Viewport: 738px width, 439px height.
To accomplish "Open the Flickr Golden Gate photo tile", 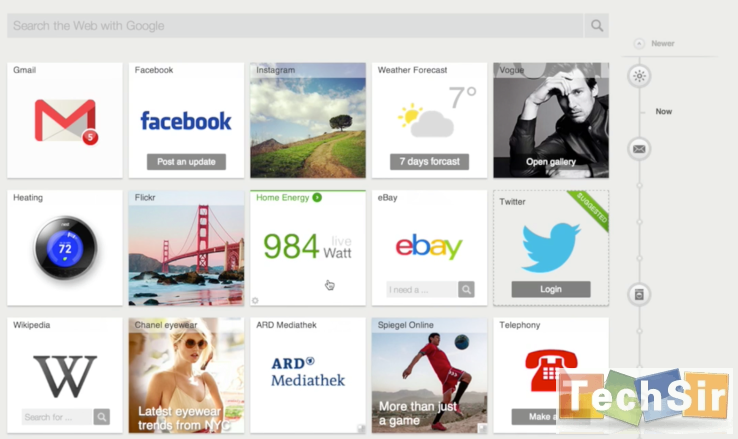I will [x=186, y=248].
